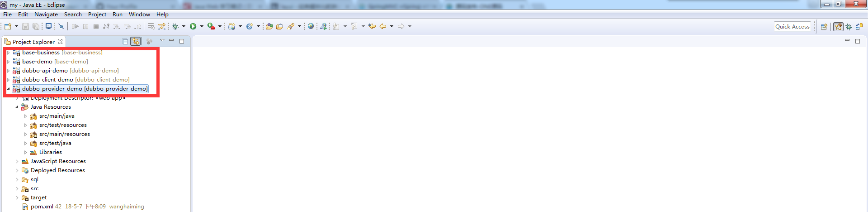Viewport: 868px width, 212px height.
Task: Select the src/test/resources folder
Action: coord(63,125)
